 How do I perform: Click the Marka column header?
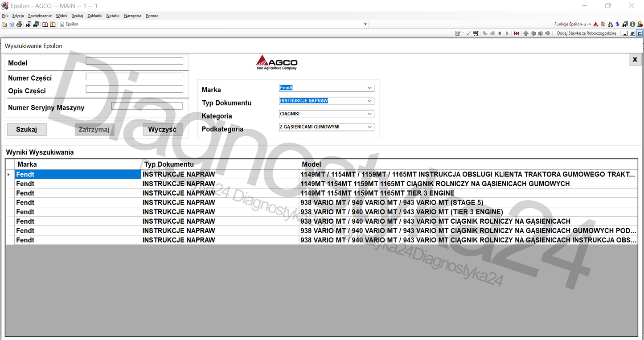78,164
